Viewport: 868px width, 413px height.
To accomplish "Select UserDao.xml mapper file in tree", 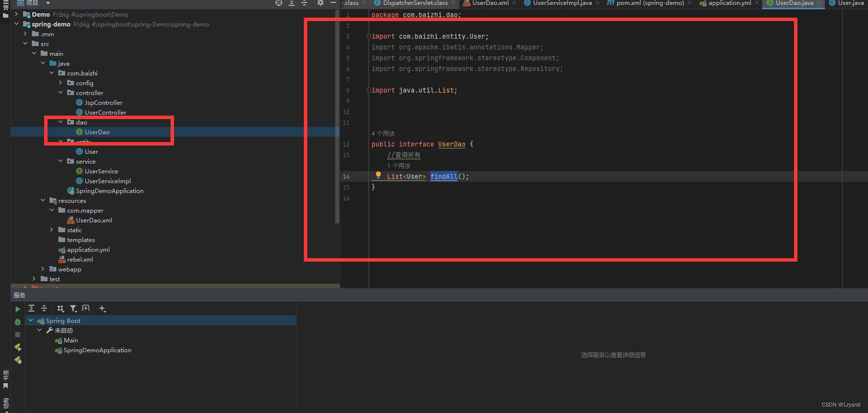I will (94, 220).
